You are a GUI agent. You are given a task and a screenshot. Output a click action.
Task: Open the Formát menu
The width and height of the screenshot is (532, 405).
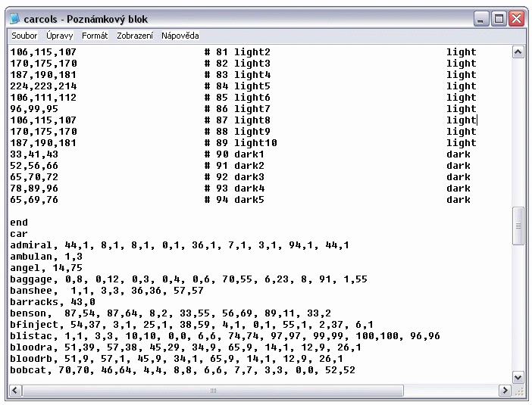click(x=95, y=36)
